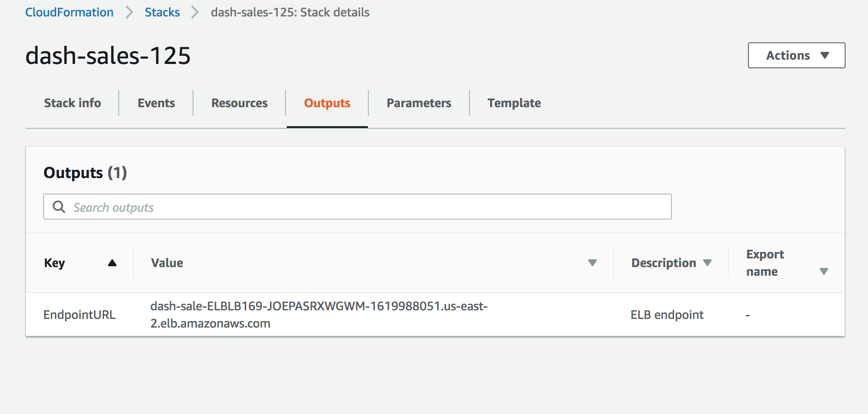Image resolution: width=868 pixels, height=414 pixels.
Task: Switch to the Parameters tab
Action: tap(418, 103)
